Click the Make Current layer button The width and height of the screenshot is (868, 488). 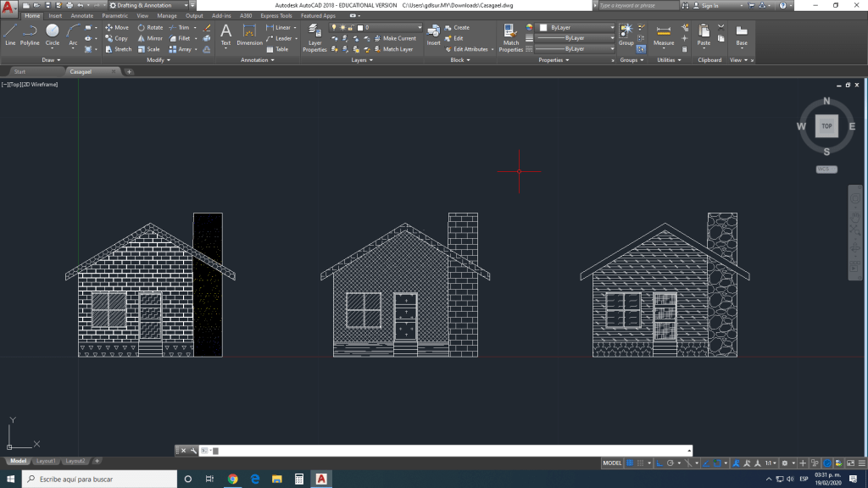pyautogui.click(x=395, y=38)
